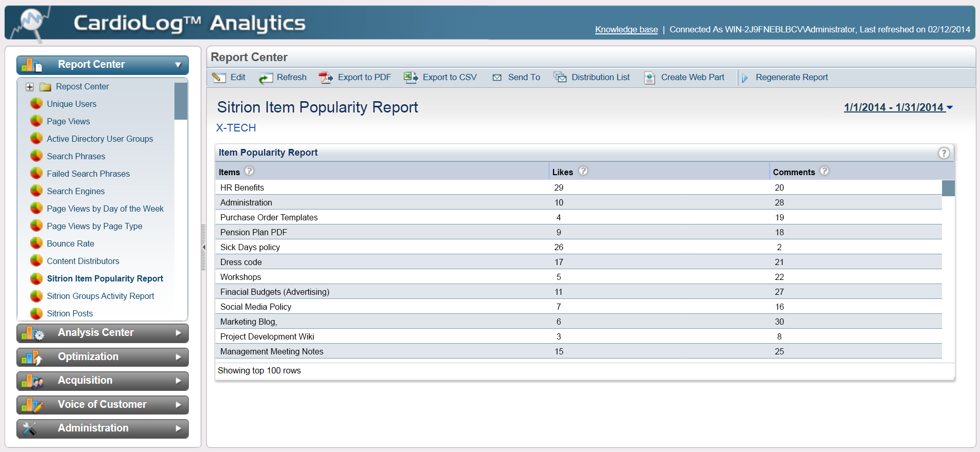980x452 pixels.
Task: Select the Finacial Budgets (Advertising) row
Action: tap(579, 292)
